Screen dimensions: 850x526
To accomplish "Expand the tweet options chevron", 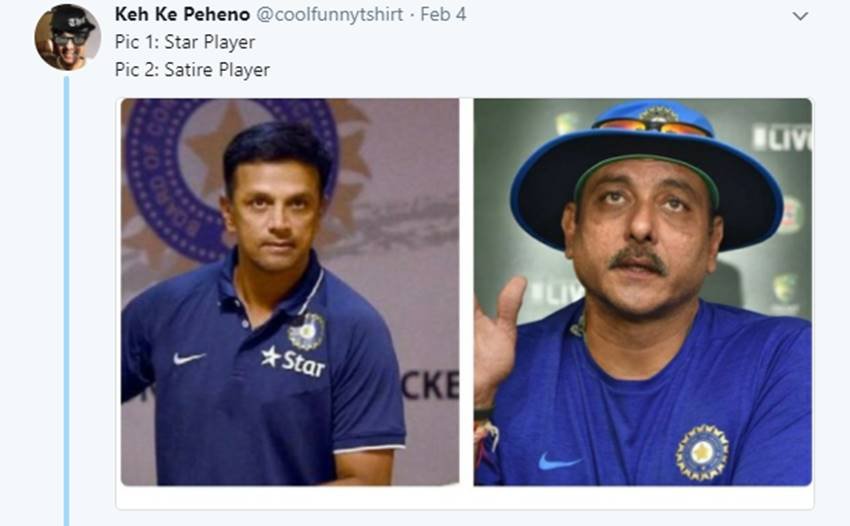I will (800, 16).
